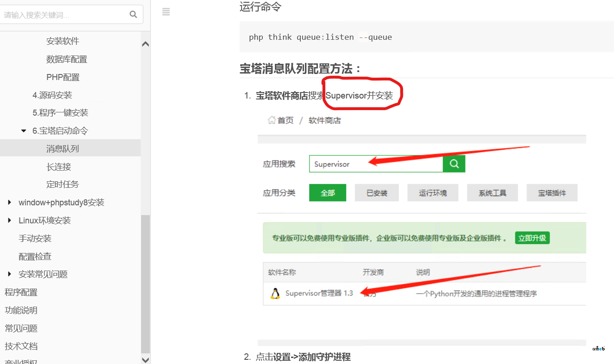Open the 配置检查 page
This screenshot has height=364, width=614.
pyautogui.click(x=35, y=256)
